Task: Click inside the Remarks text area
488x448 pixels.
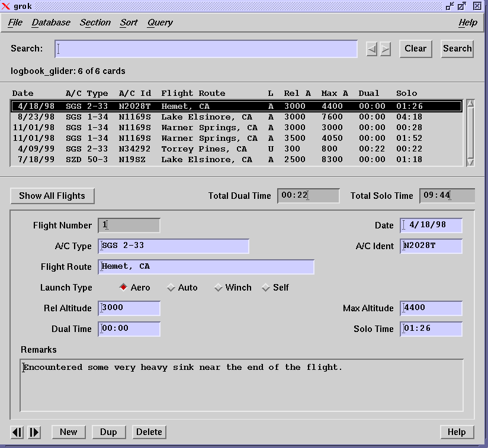Action: tap(242, 385)
